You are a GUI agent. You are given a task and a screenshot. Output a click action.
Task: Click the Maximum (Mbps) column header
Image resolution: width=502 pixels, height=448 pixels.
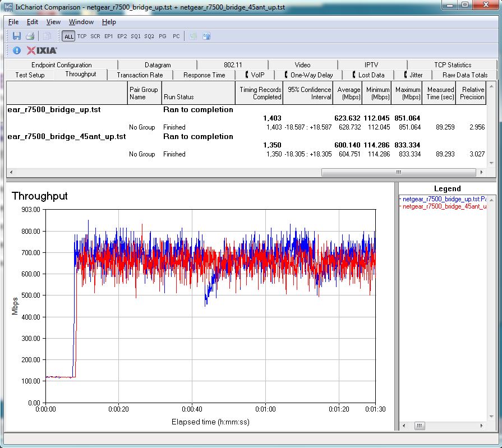407,93
